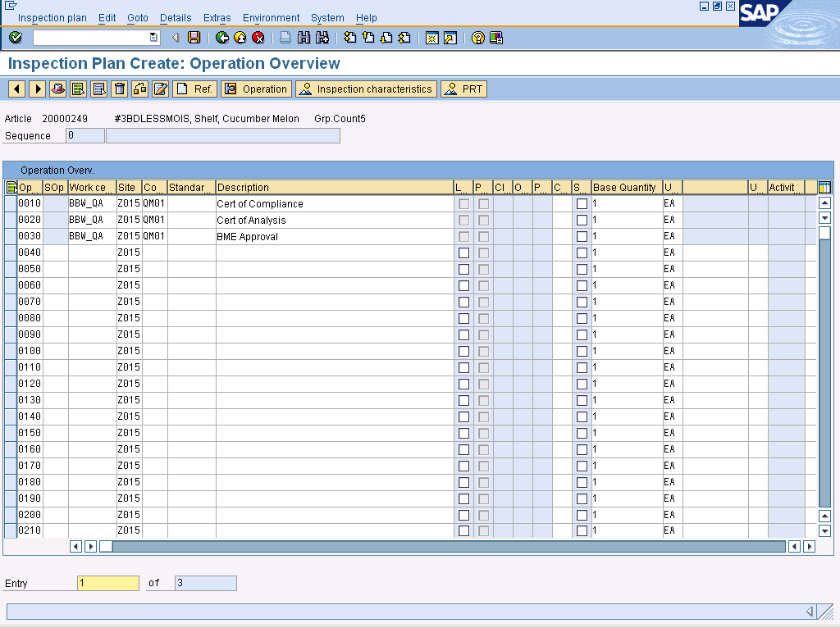The height and width of the screenshot is (628, 840).
Task: Go back using the green arrow icon
Action: (x=221, y=38)
